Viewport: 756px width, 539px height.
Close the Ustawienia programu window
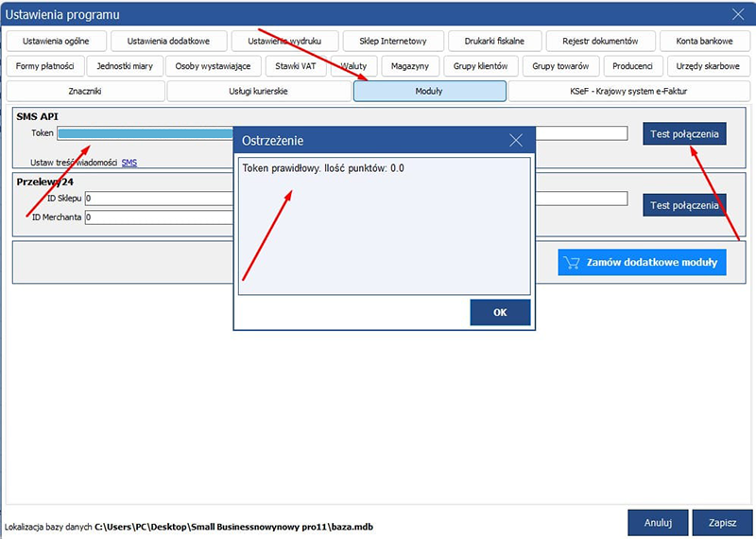click(738, 13)
